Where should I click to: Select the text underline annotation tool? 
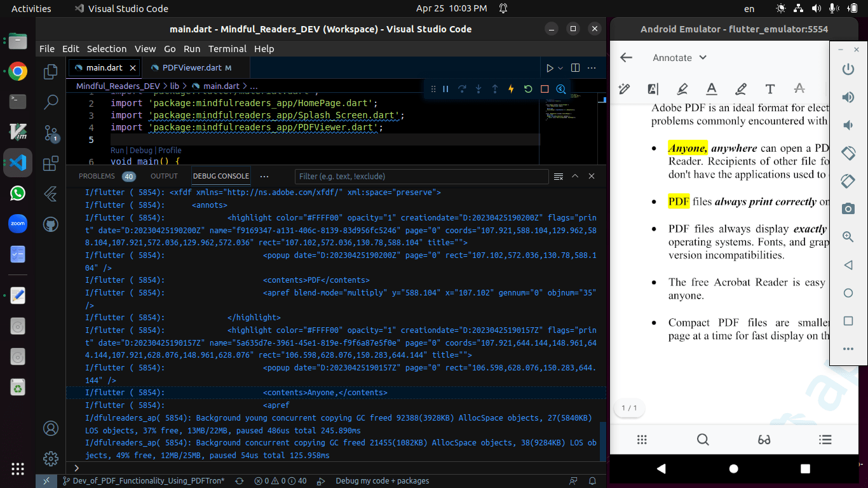click(712, 89)
